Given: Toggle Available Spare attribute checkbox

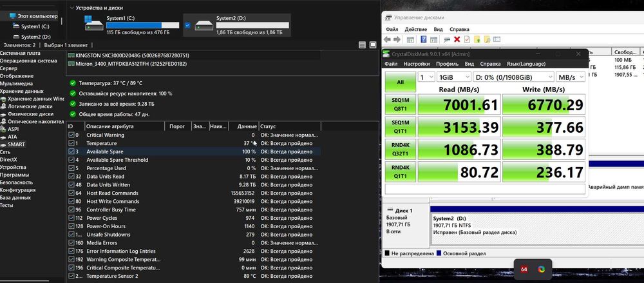Looking at the screenshot, I should [x=71, y=151].
